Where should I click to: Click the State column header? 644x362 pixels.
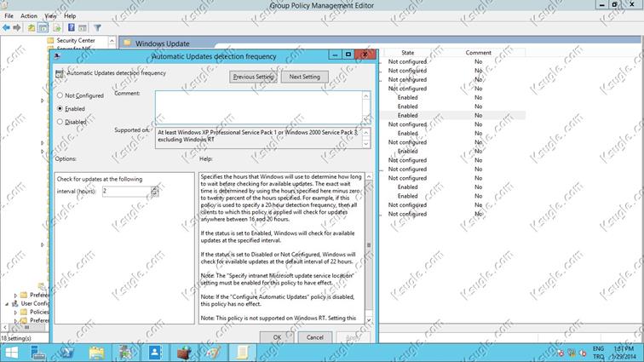[x=407, y=53]
